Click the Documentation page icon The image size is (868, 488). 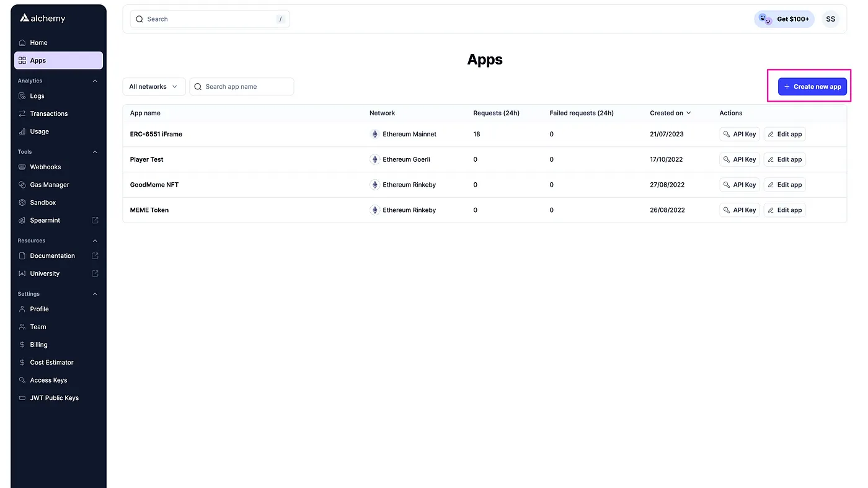(22, 256)
